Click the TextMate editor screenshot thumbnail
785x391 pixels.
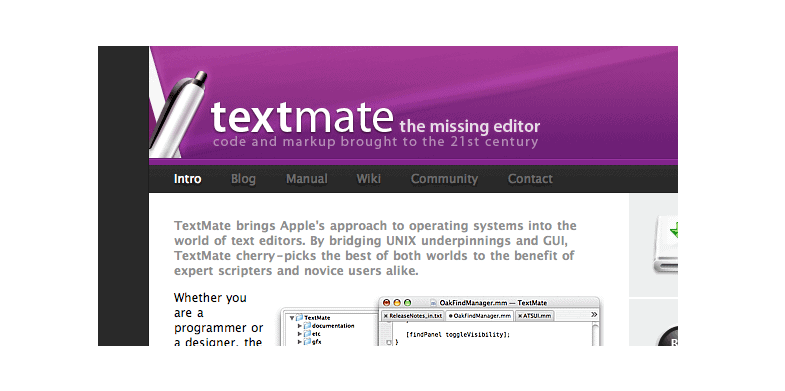(x=442, y=321)
